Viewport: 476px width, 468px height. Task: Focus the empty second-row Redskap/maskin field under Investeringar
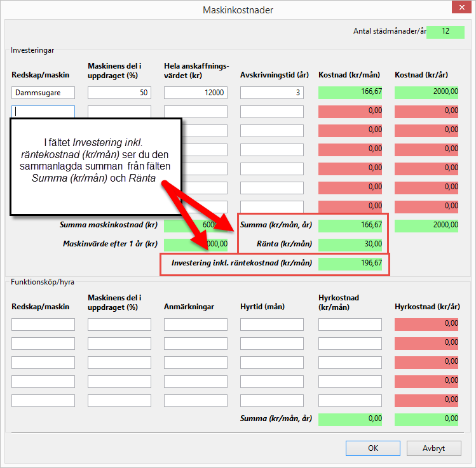coord(43,112)
